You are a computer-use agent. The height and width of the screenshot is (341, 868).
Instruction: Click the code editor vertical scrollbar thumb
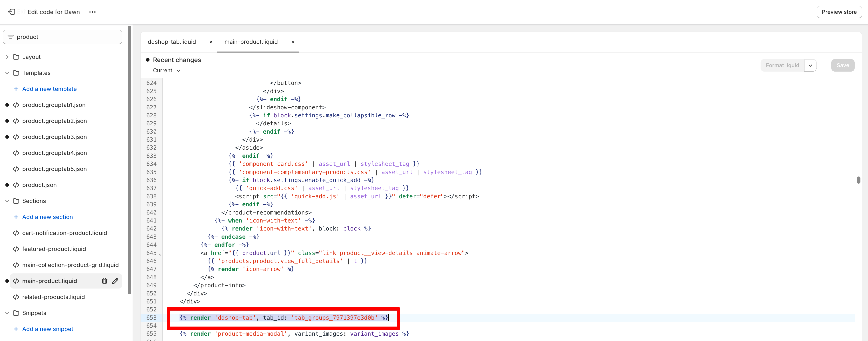click(x=859, y=180)
